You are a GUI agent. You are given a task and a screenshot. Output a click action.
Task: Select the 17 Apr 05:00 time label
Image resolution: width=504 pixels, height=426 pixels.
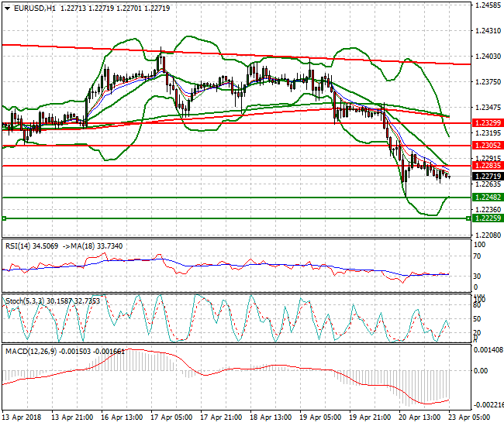(x=171, y=417)
